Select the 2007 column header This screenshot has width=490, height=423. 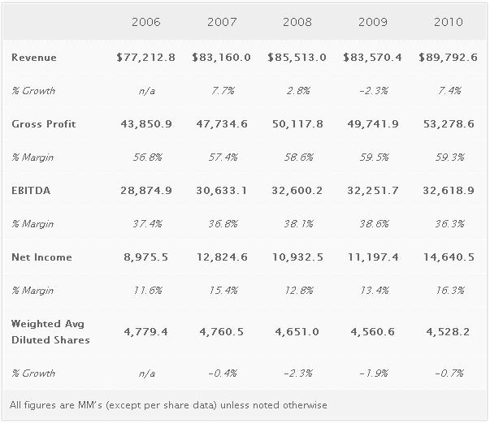(222, 22)
